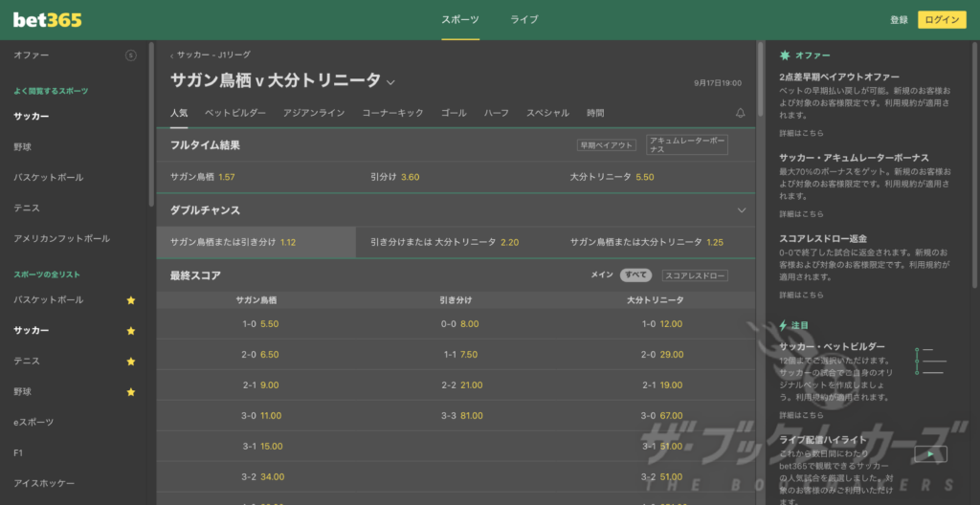The width and height of the screenshot is (980, 505).
Task: Select F1 in the sports list
Action: (18, 453)
